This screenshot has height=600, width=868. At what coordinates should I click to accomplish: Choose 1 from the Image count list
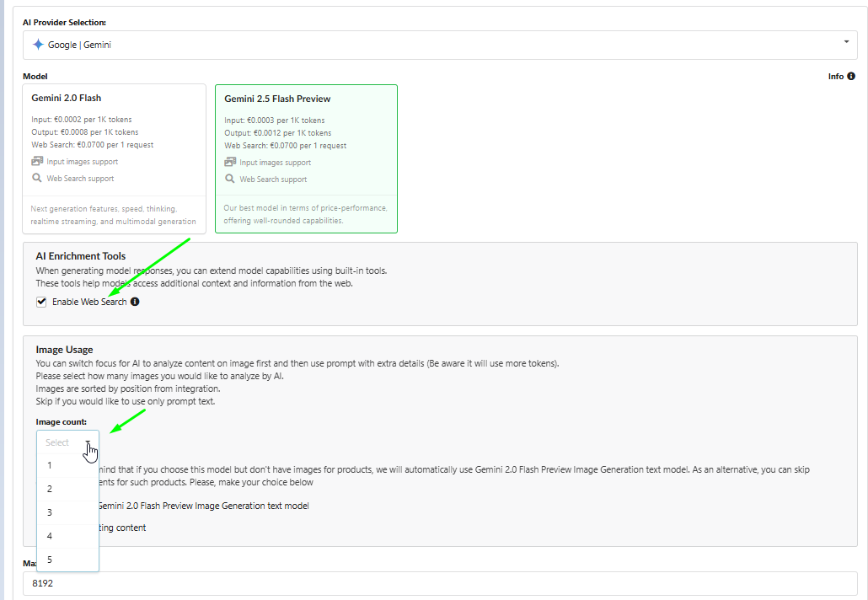[67, 465]
